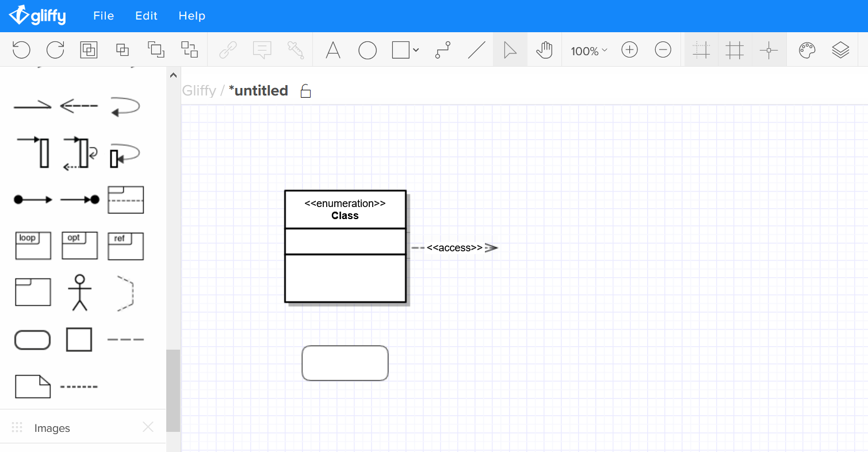Select the blank frame shape
Screen dimensions: 868x452
[x=33, y=292]
